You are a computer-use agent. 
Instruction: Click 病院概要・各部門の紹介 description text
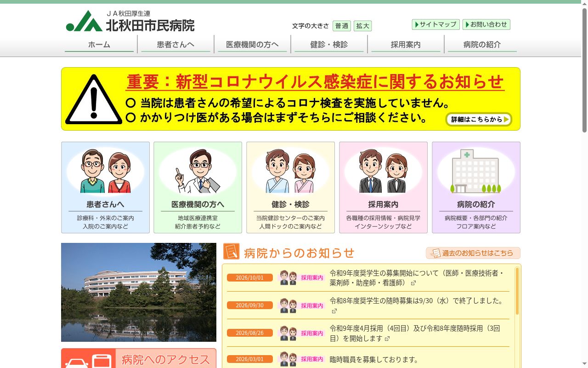click(476, 218)
